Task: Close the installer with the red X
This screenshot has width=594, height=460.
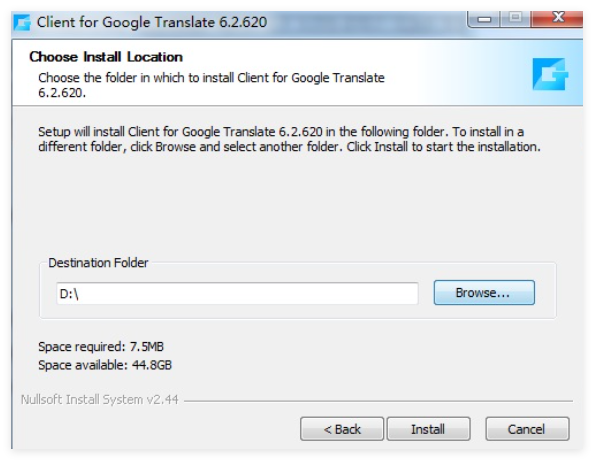Action: pyautogui.click(x=557, y=19)
